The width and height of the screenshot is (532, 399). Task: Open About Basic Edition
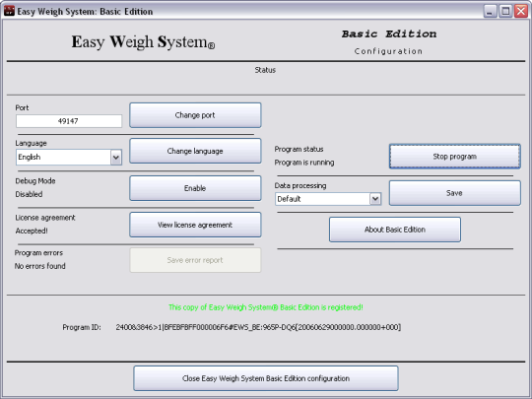click(395, 230)
